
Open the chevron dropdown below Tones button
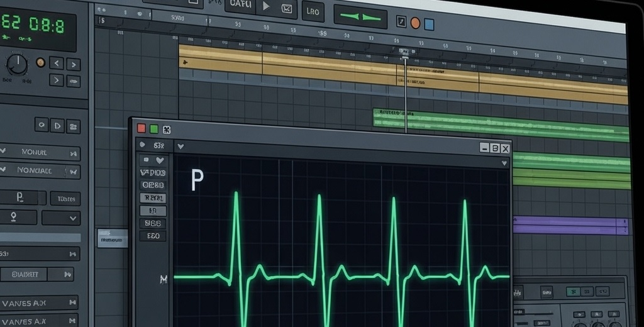[x=61, y=218]
